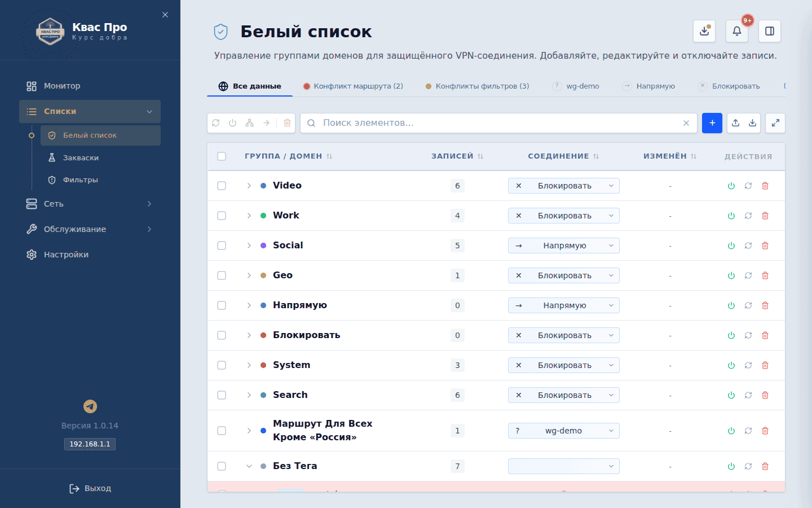Sort by Группа / Домен column
This screenshot has width=812, height=508.
click(x=289, y=156)
